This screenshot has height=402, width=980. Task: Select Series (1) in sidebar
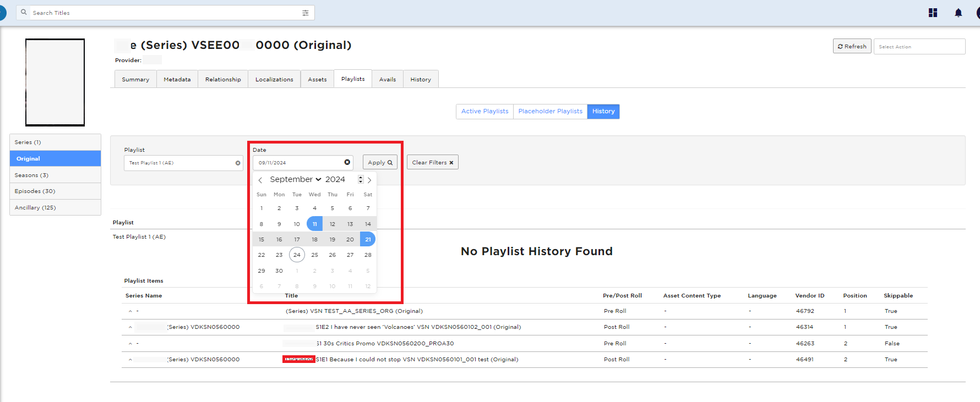click(x=55, y=142)
